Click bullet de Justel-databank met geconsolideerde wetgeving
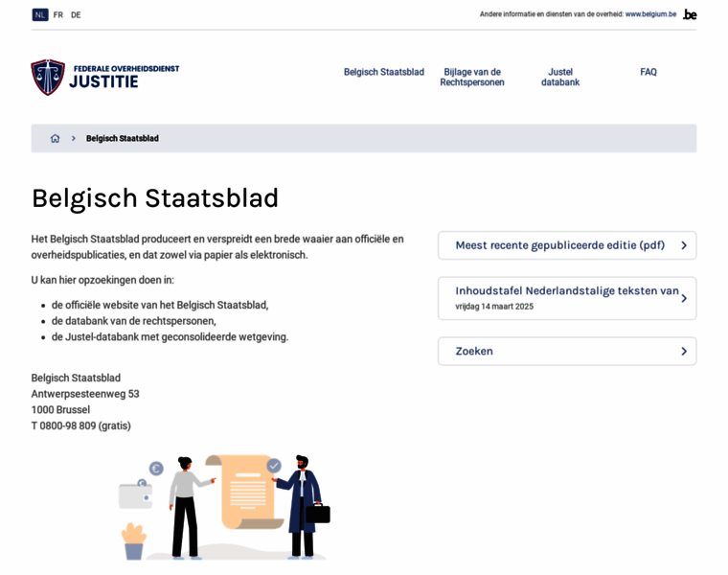Viewport: 728px width, 575px height. (170, 337)
